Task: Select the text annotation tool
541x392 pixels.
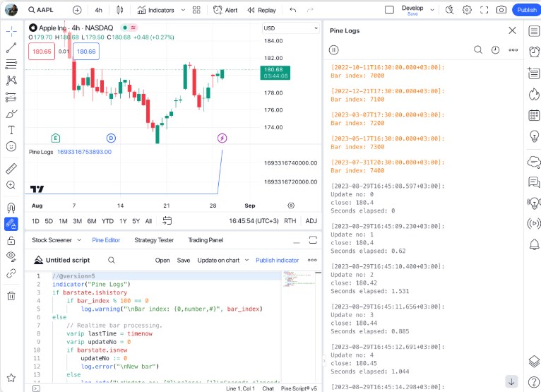Action: pos(11,130)
